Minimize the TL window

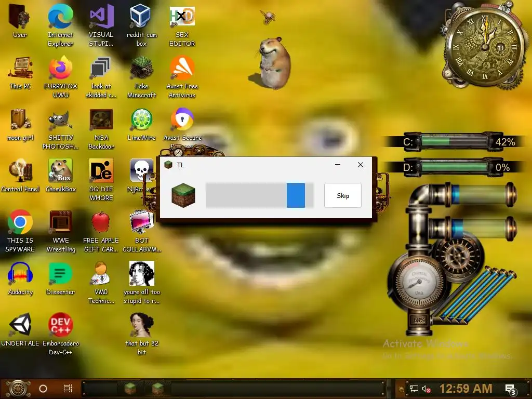[x=338, y=165]
